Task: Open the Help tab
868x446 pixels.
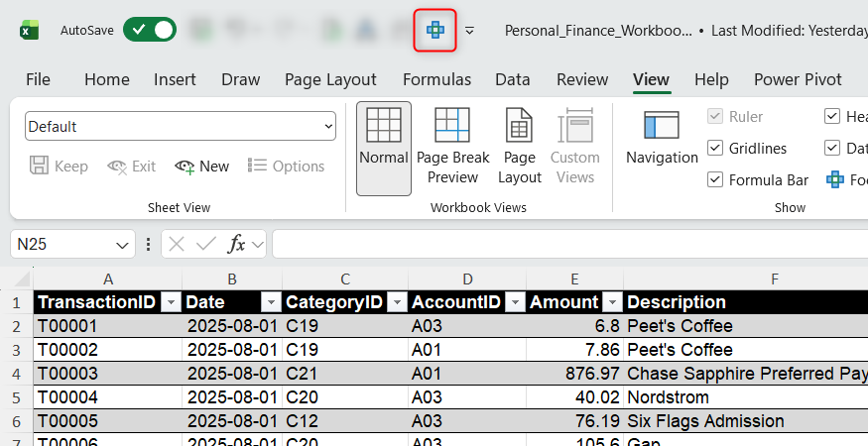Action: [711, 79]
